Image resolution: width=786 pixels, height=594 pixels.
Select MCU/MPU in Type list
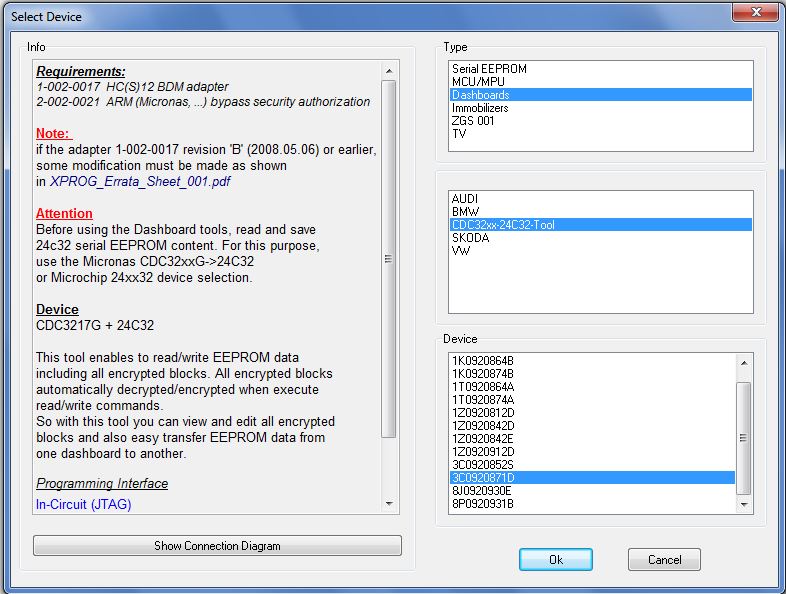pyautogui.click(x=601, y=82)
